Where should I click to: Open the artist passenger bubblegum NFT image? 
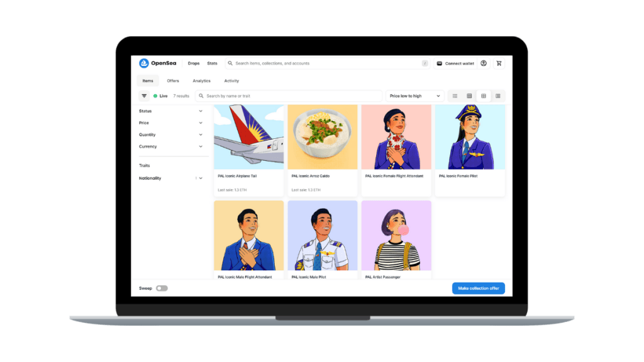point(396,236)
